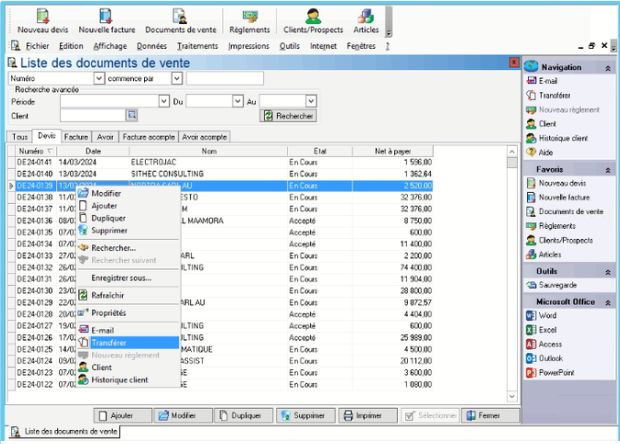Open Nouveau devis from top toolbar

pyautogui.click(x=42, y=21)
